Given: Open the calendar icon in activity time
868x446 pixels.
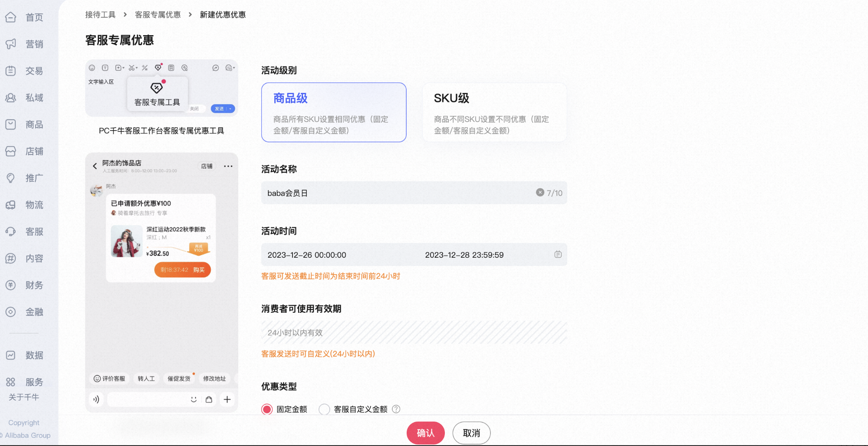Looking at the screenshot, I should tap(558, 254).
